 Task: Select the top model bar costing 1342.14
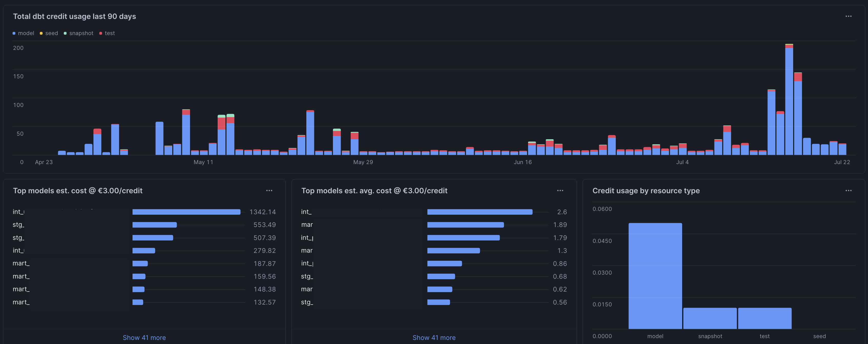click(186, 212)
